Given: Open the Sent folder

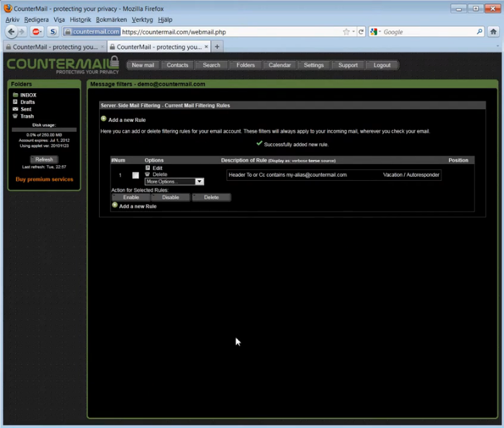Looking at the screenshot, I should 26,109.
